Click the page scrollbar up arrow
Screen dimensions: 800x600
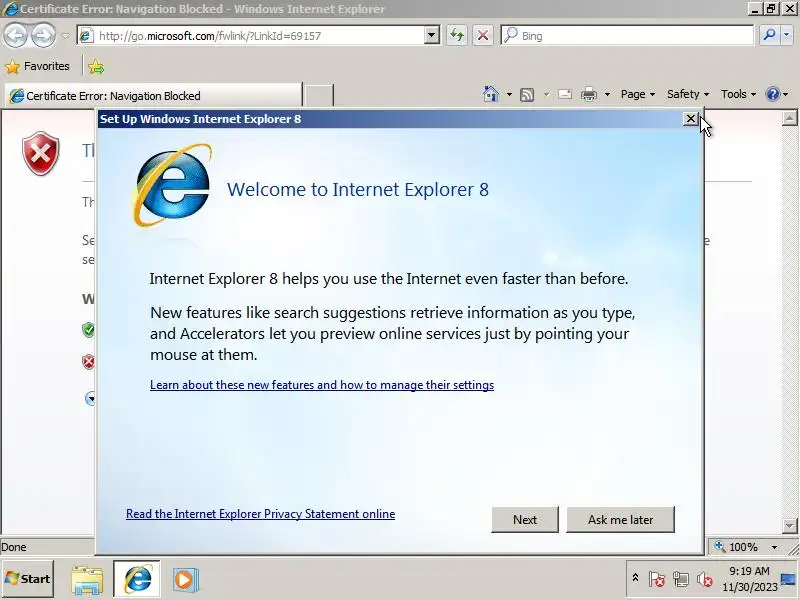tap(789, 118)
